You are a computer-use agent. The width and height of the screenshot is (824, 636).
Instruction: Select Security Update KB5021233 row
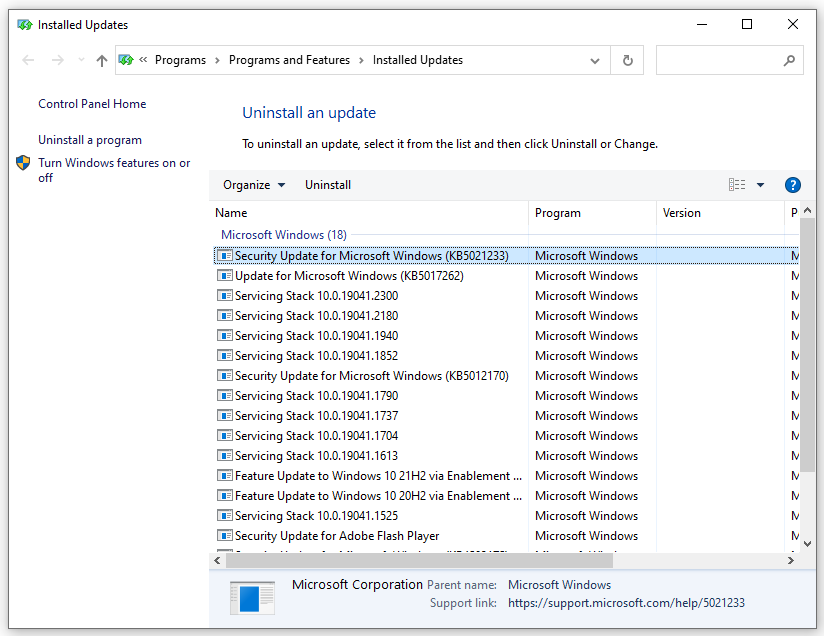tap(506, 256)
